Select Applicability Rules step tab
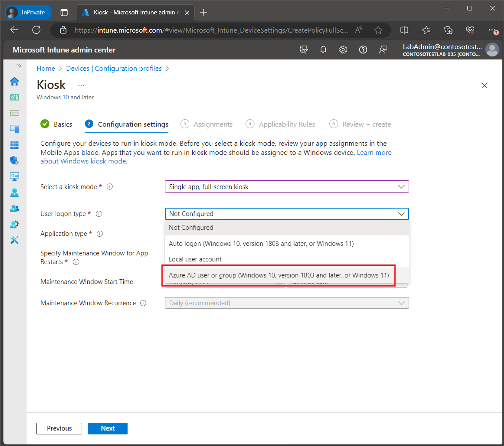Image resolution: width=504 pixels, height=446 pixels. coord(280,124)
